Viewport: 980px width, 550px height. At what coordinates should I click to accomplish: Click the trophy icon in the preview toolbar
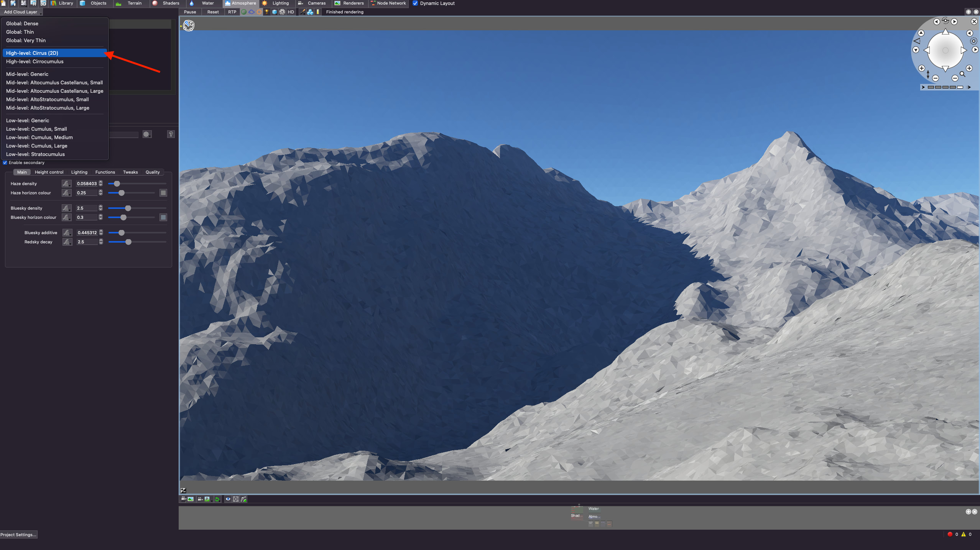click(267, 12)
